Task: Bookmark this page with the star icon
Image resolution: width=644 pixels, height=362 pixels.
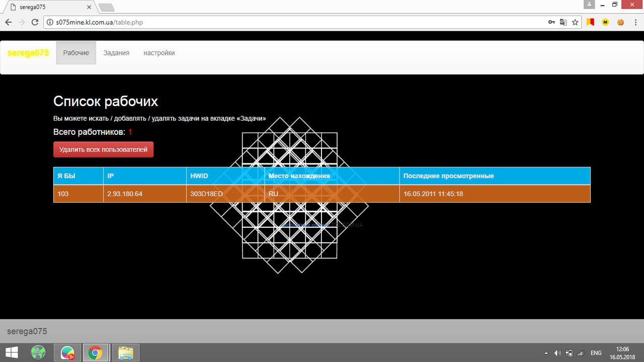Action: (575, 22)
